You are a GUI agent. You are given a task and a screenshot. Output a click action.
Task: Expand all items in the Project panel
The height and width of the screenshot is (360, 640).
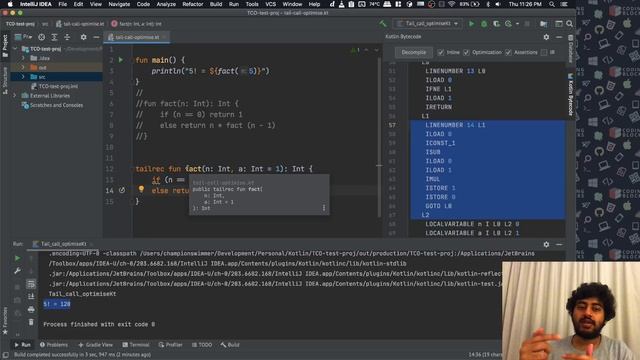point(54,37)
